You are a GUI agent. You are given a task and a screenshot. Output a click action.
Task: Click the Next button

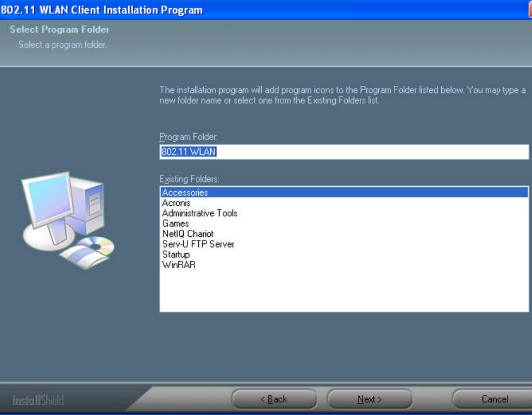370,399
